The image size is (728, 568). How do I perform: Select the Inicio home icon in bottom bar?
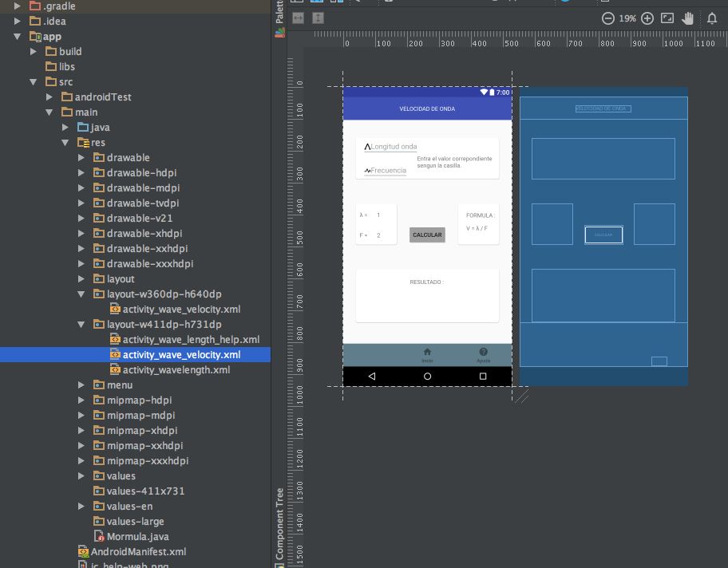[427, 352]
